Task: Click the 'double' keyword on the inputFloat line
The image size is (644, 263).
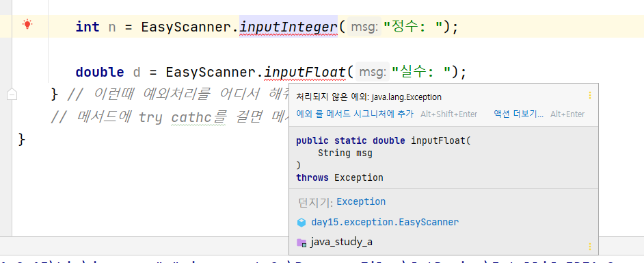Action: click(100, 73)
